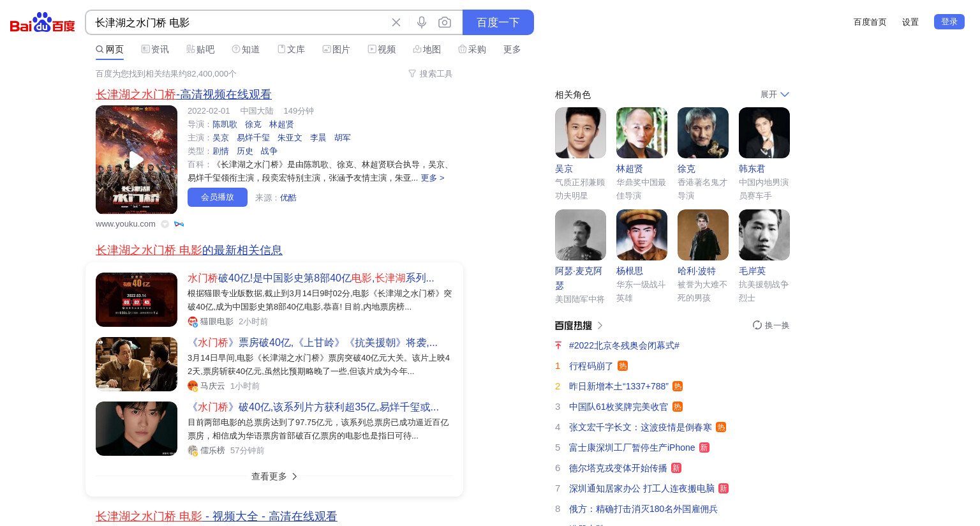Screen dimensions: 980x526
Task: Start voice search with the microphone icon
Action: 422,22
